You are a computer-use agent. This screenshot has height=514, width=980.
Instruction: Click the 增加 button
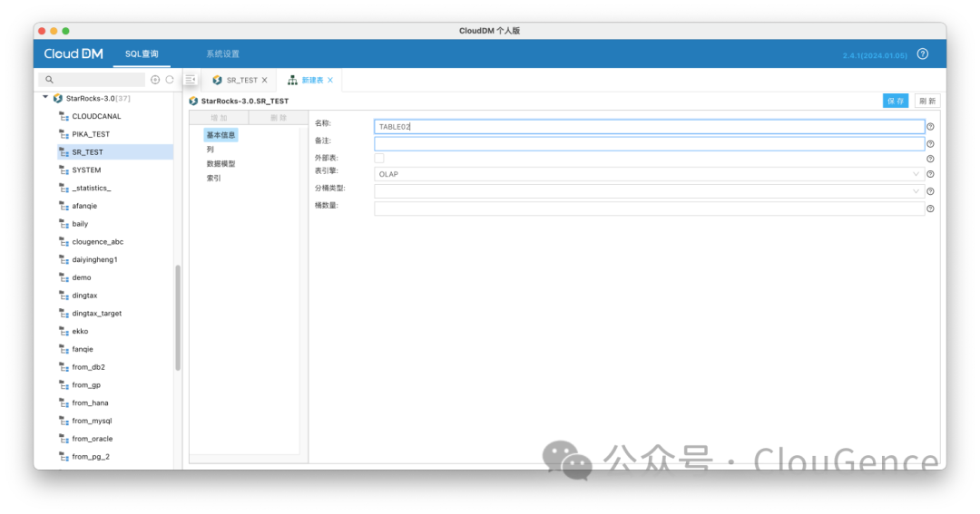pyautogui.click(x=219, y=118)
